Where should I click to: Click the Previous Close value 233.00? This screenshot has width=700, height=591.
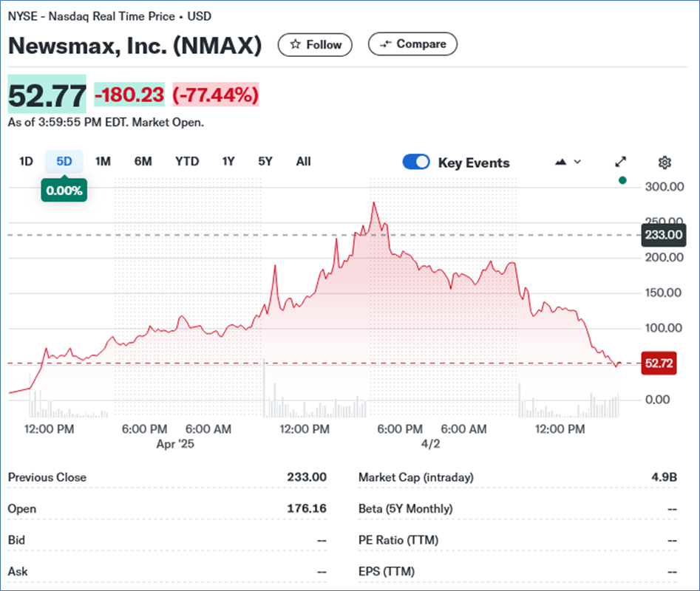click(307, 477)
